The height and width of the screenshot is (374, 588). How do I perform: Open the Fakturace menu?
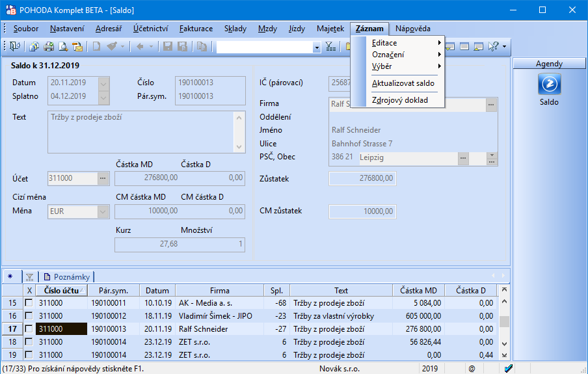(x=196, y=29)
